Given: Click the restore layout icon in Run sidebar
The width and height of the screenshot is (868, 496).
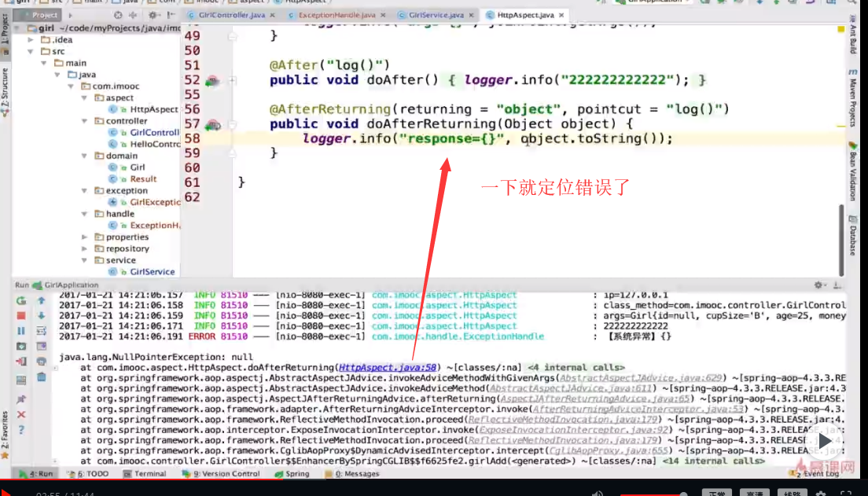Looking at the screenshot, I should coord(21,380).
